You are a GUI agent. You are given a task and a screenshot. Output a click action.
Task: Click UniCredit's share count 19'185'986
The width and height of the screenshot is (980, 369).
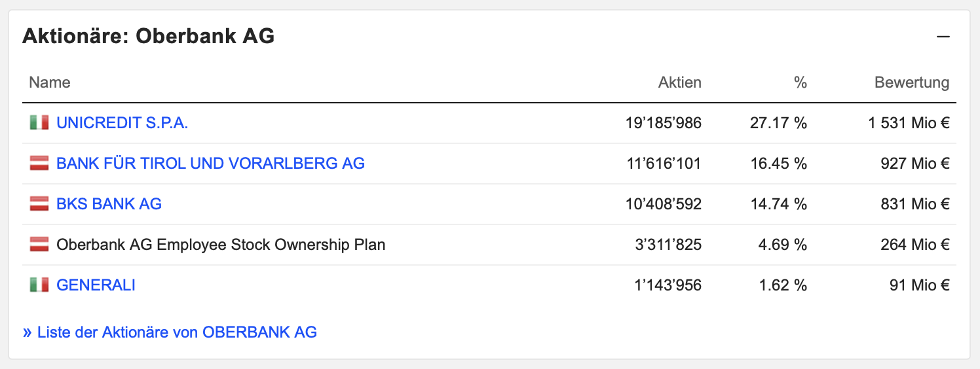pos(663,123)
